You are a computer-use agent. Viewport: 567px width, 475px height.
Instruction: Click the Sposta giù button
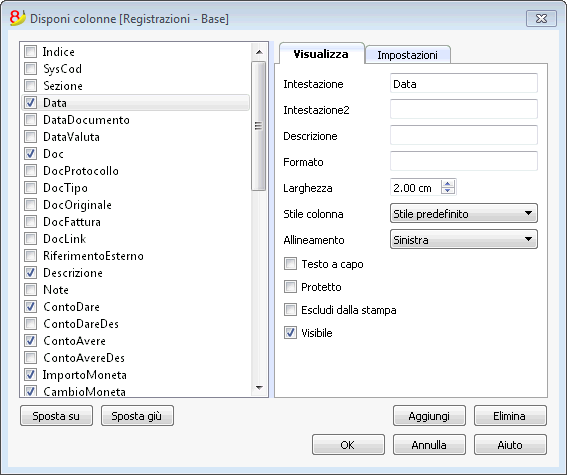(137, 416)
